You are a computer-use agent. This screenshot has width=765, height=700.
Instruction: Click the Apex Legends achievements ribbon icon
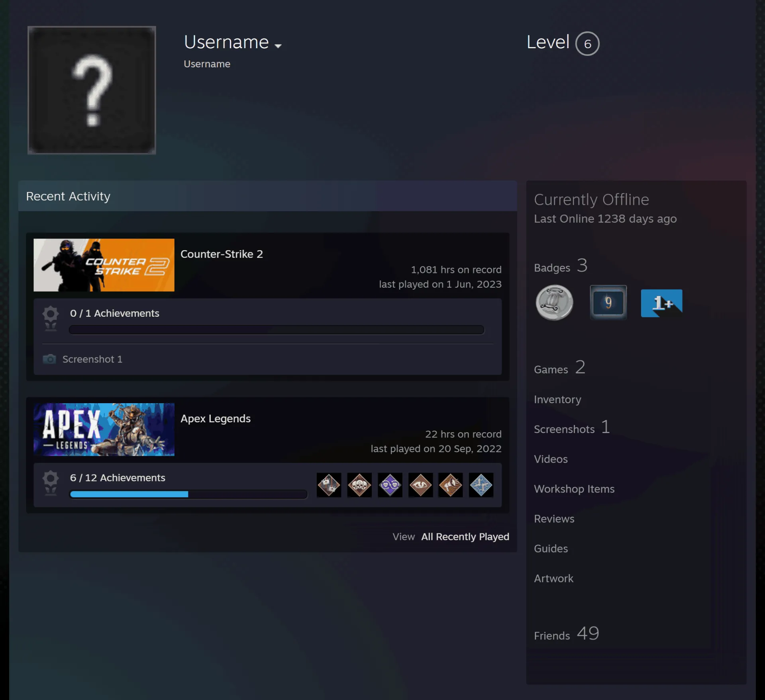point(51,483)
